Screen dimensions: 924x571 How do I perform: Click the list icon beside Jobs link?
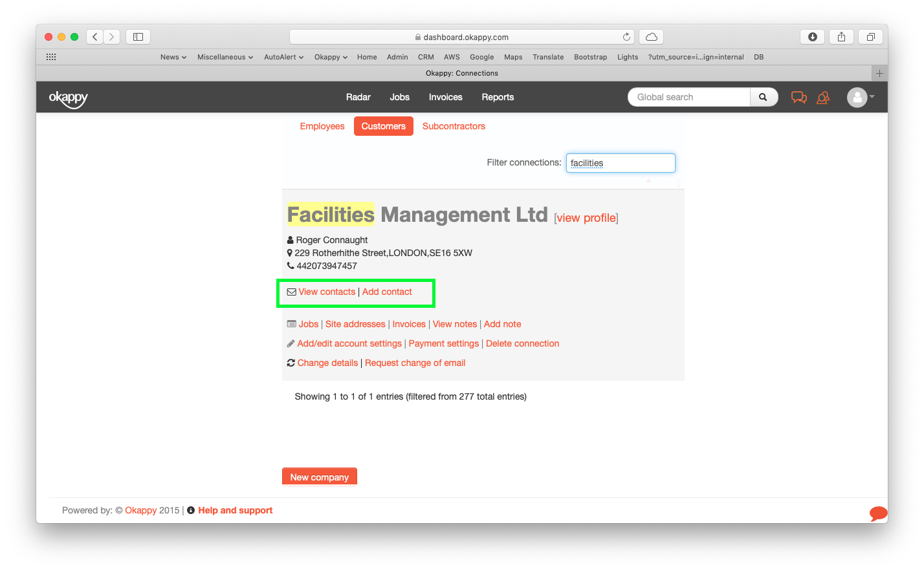pos(291,324)
